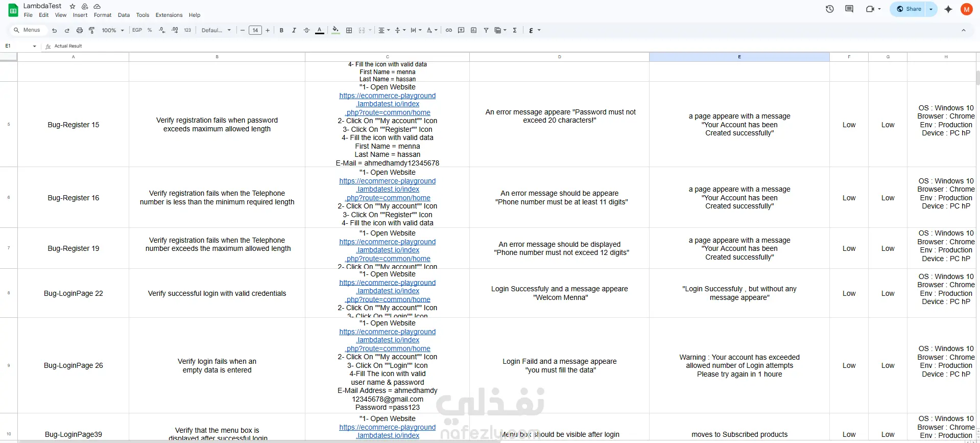
Task: Open the Edit menu
Action: click(x=44, y=15)
